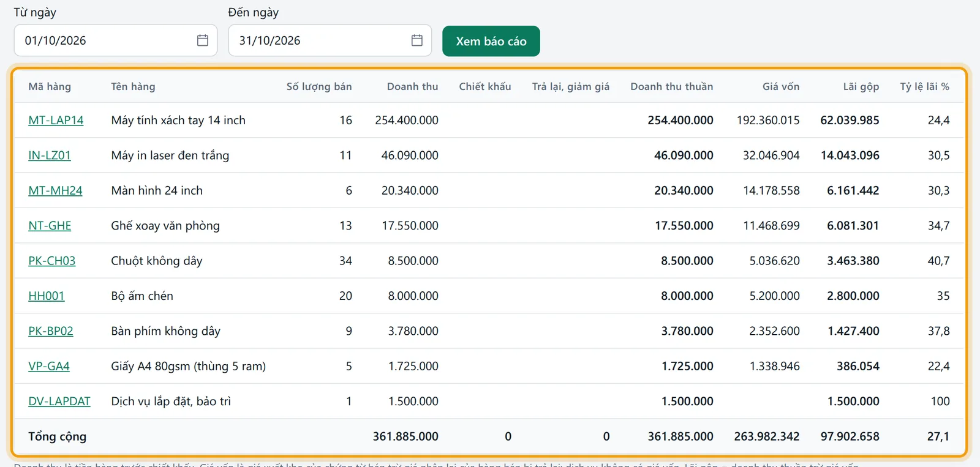Click the Xem báo cáo button
The height and width of the screenshot is (467, 980).
pyautogui.click(x=491, y=41)
